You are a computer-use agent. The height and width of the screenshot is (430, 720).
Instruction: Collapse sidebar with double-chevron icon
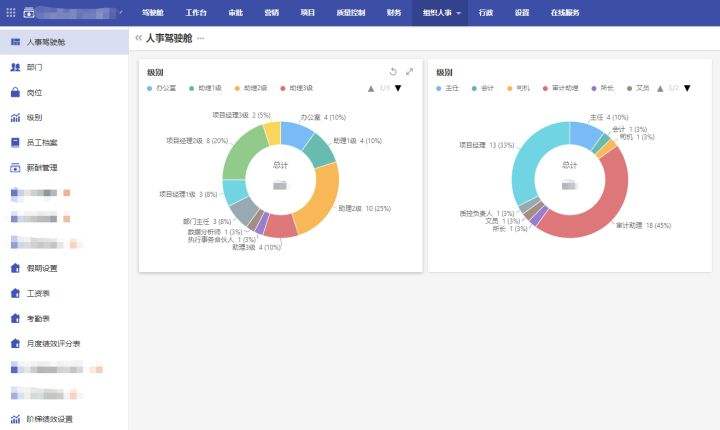point(138,37)
